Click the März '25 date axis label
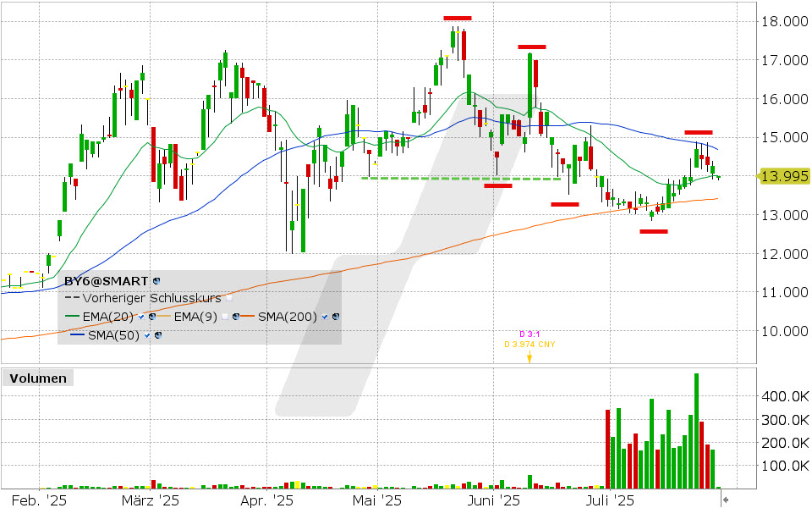812x508 pixels. point(151,500)
